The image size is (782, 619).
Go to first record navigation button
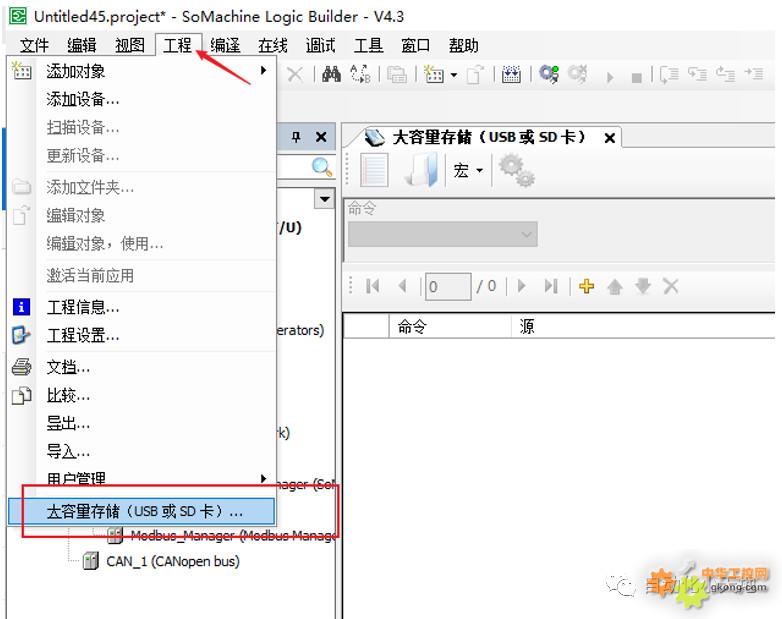373,286
